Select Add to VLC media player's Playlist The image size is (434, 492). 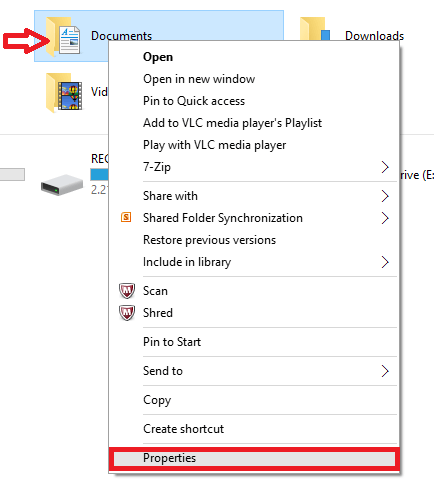pyautogui.click(x=232, y=123)
